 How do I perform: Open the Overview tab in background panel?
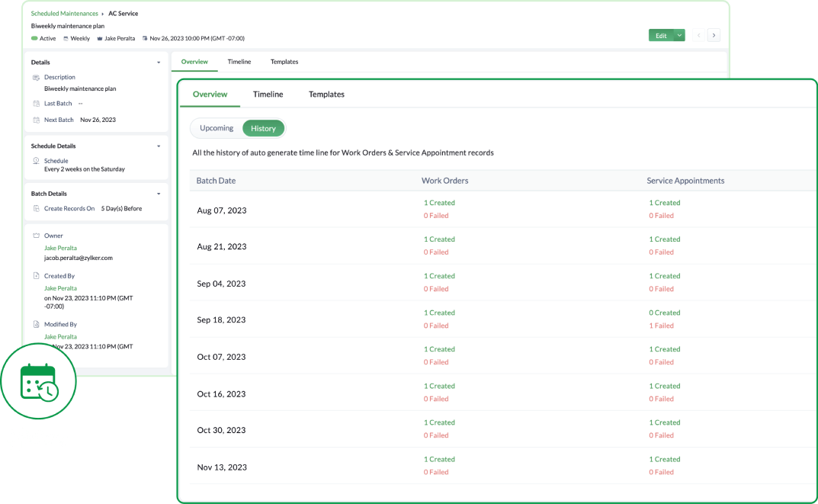point(194,62)
